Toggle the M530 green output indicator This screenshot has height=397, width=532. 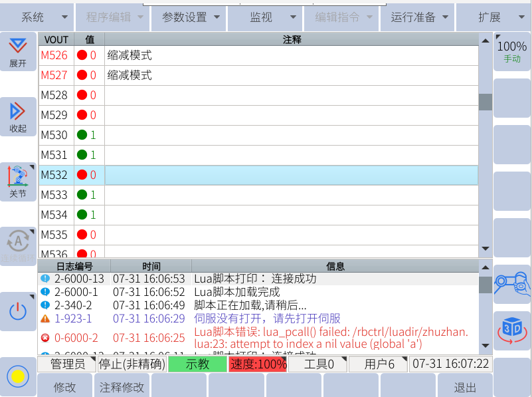[82, 136]
